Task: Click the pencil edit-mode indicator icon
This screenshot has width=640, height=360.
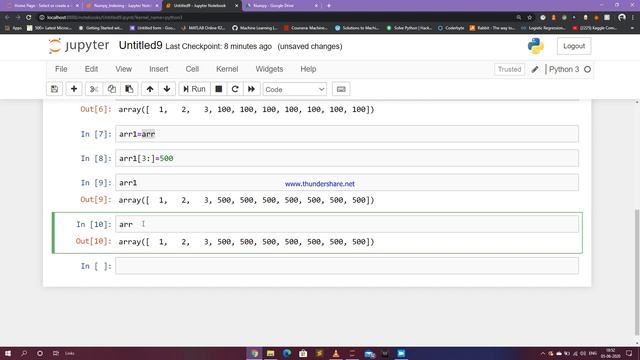Action: pyautogui.click(x=535, y=69)
